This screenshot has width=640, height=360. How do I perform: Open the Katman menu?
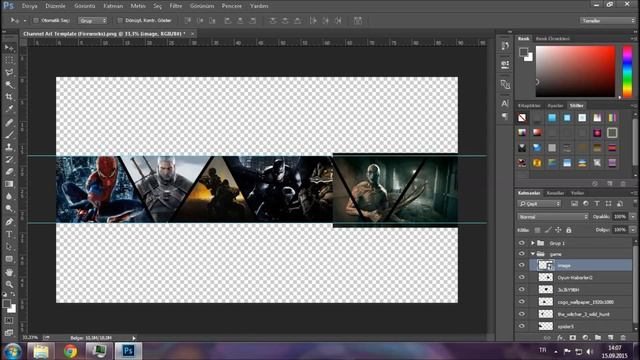pyautogui.click(x=113, y=6)
